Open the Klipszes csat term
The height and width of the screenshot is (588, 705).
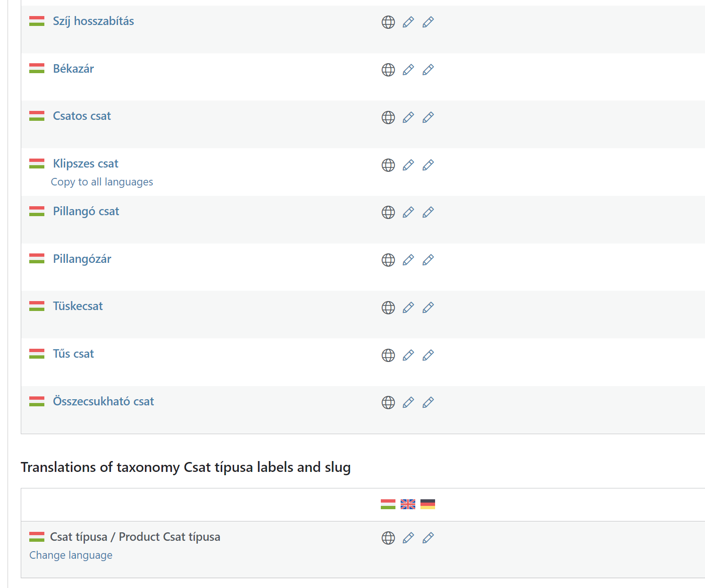(85, 164)
